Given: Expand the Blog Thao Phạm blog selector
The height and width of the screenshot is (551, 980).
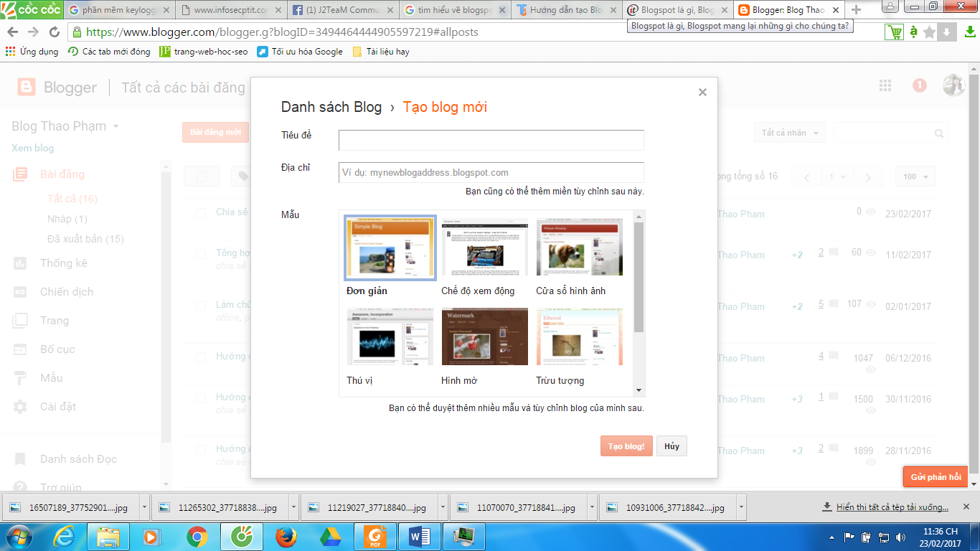Looking at the screenshot, I should (x=115, y=126).
